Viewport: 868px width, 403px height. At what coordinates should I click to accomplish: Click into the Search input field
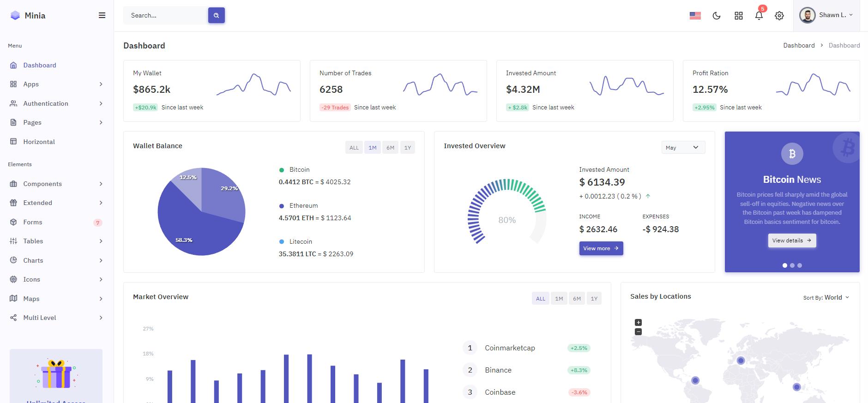[166, 15]
